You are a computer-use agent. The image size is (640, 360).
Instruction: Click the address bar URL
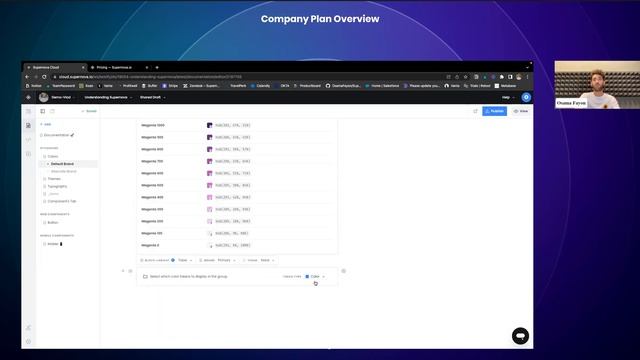coord(150,77)
